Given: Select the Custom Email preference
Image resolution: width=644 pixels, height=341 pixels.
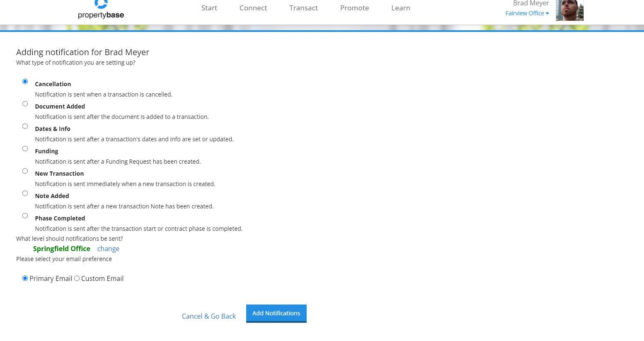Looking at the screenshot, I should click(77, 278).
